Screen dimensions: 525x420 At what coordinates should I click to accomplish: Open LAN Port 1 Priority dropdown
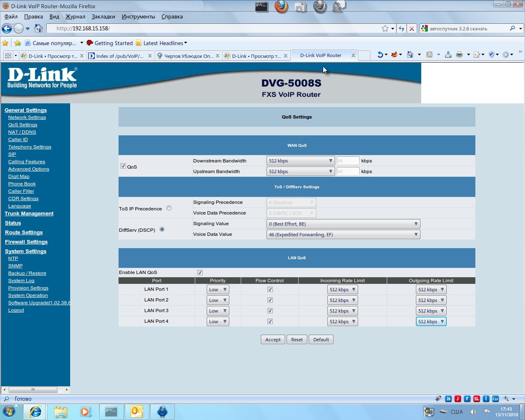[217, 290]
